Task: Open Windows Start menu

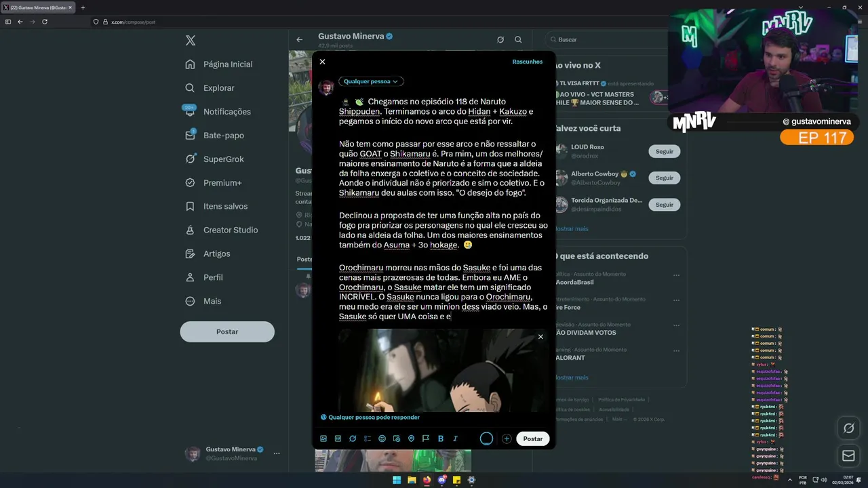Action: 397,480
